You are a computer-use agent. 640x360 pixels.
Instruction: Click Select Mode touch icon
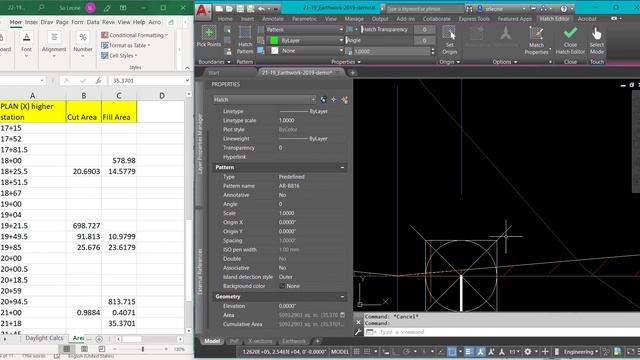pos(596,33)
